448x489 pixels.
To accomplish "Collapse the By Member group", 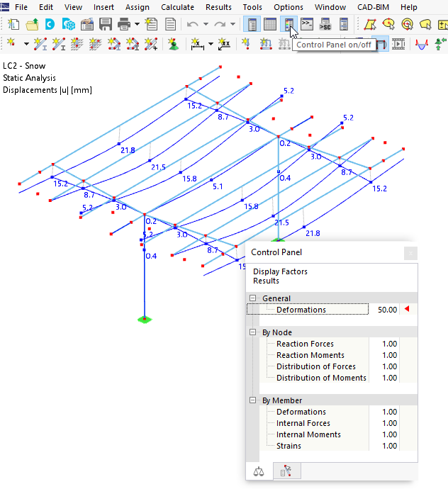I will pos(252,400).
